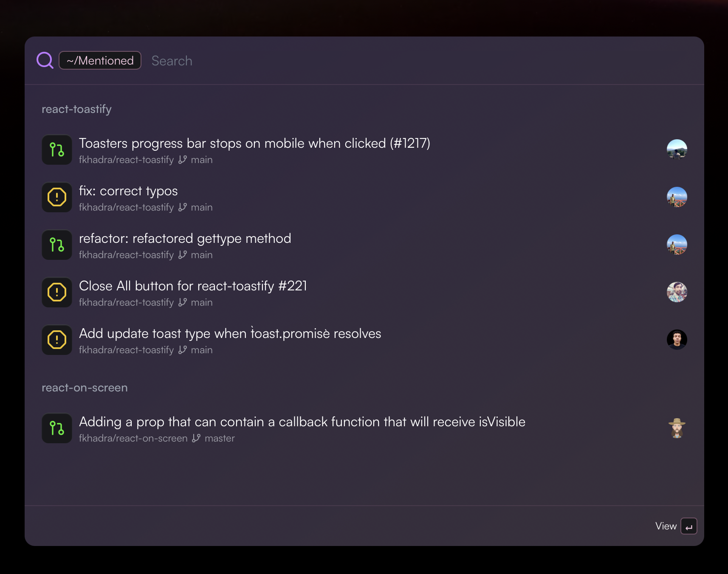Click issue icon for Close All button item
Image resolution: width=728 pixels, height=574 pixels.
click(57, 293)
